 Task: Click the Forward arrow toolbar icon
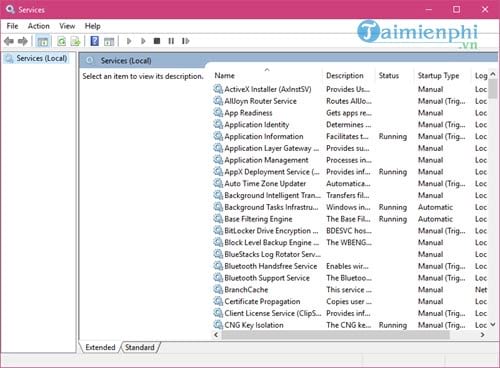click(x=22, y=41)
